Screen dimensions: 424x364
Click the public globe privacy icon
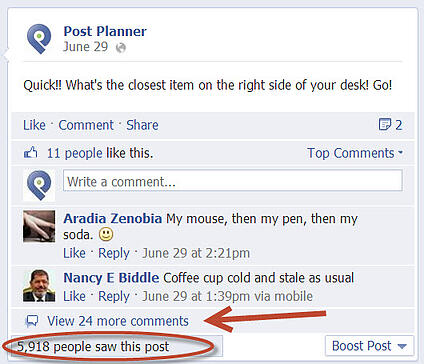point(121,48)
